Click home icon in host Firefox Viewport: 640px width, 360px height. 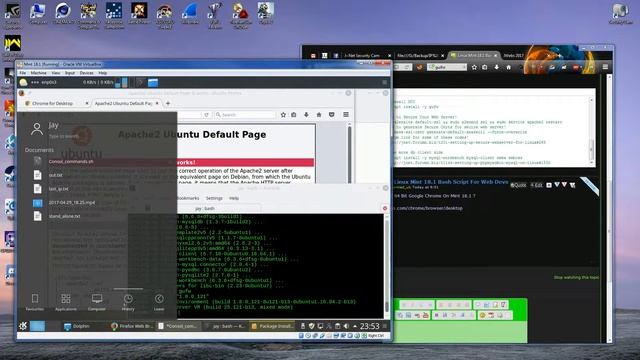(x=509, y=67)
